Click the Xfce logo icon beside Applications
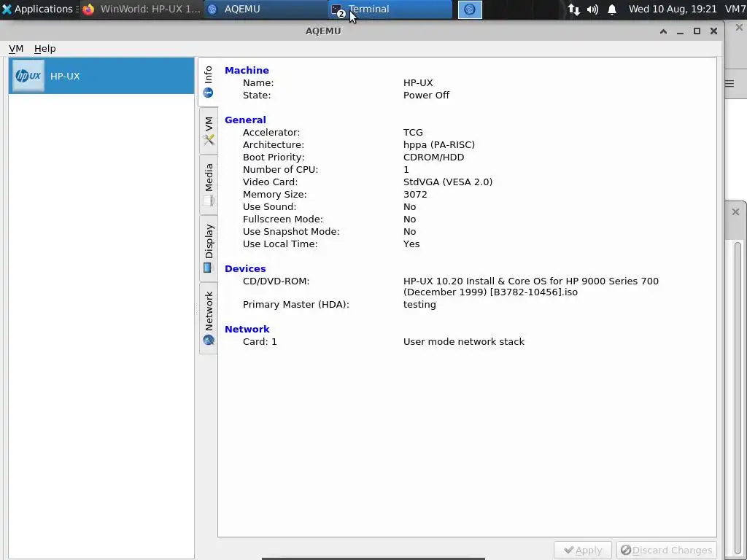The width and height of the screenshot is (747, 560). 7,9
